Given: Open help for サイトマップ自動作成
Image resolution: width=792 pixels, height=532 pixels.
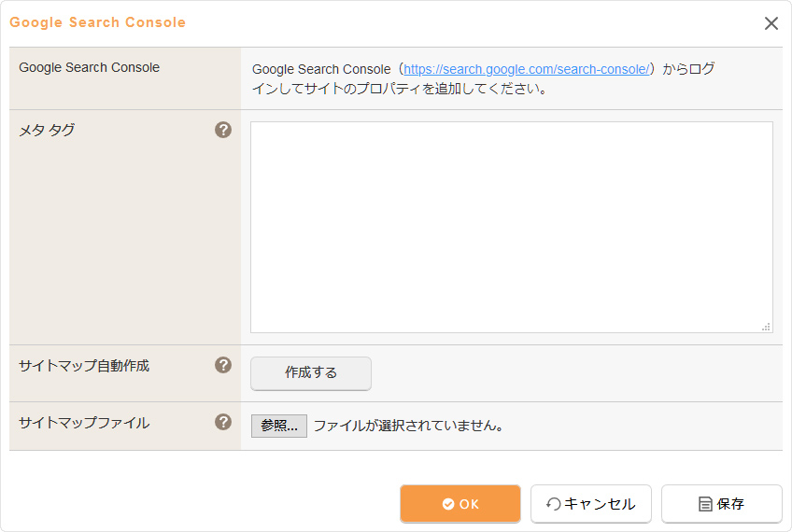Looking at the screenshot, I should pos(223,365).
